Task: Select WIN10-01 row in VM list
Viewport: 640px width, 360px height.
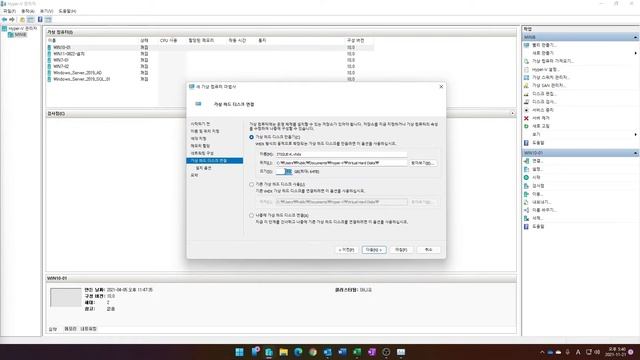Action: click(210, 47)
